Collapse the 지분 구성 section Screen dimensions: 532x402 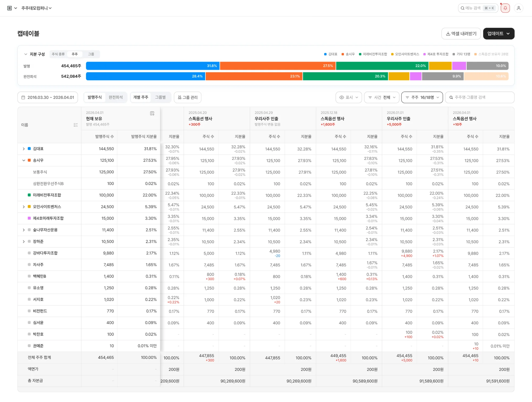click(x=26, y=54)
